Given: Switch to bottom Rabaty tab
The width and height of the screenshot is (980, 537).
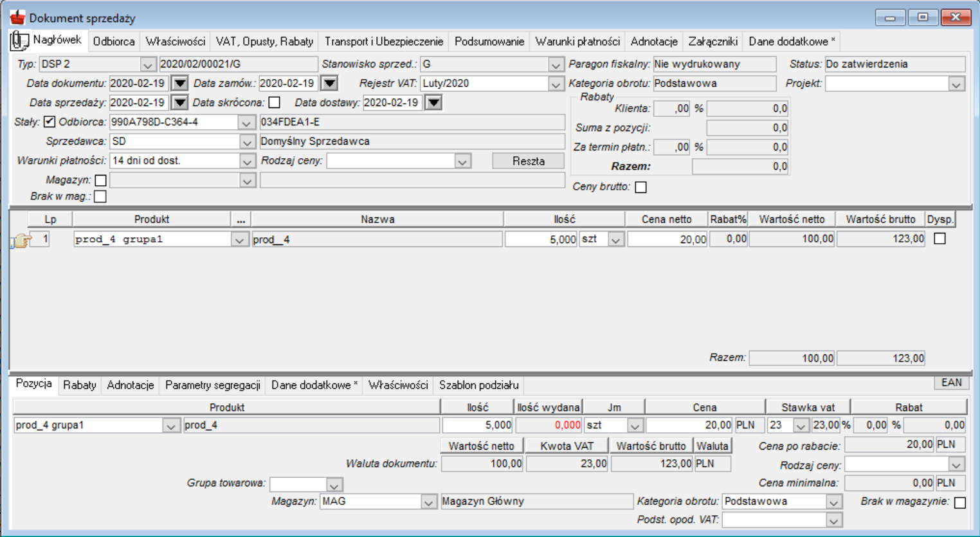Looking at the screenshot, I should click(79, 385).
